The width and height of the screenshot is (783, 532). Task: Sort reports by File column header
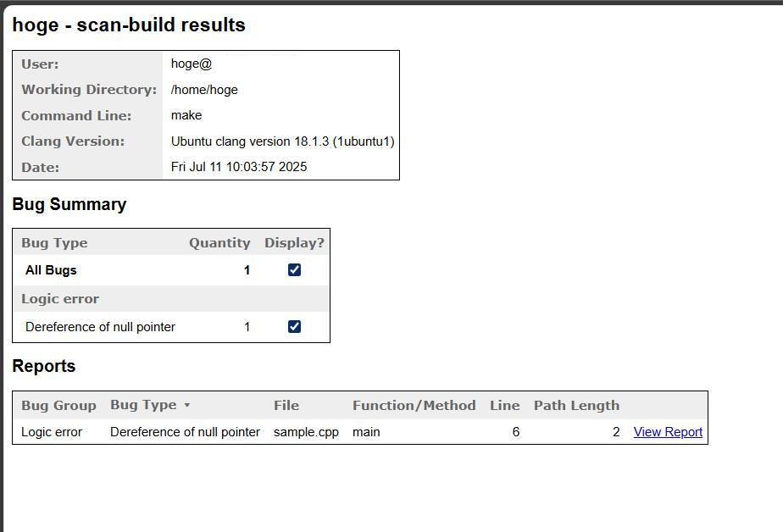click(286, 405)
